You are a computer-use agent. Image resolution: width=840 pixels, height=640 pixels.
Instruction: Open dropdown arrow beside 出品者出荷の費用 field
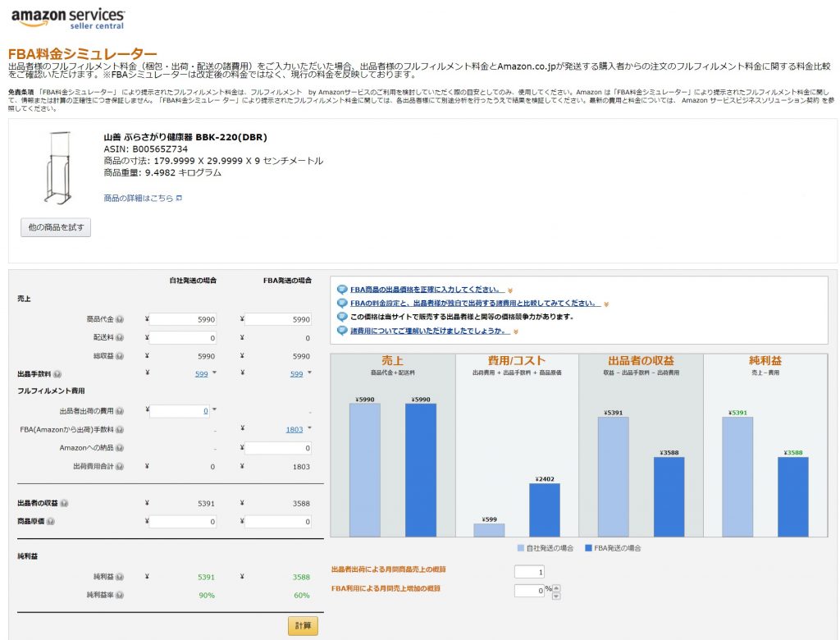click(x=214, y=409)
